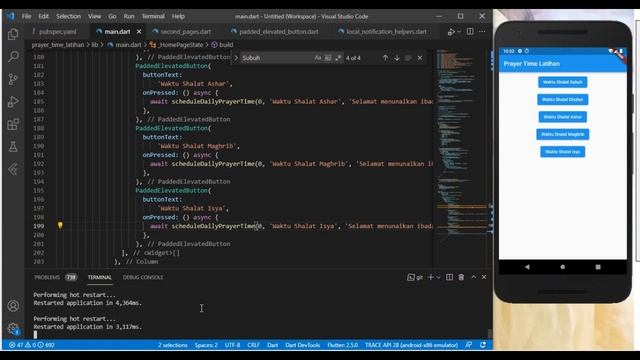640x360 pixels.
Task: Click the Subuh find input field
Action: pos(277,58)
